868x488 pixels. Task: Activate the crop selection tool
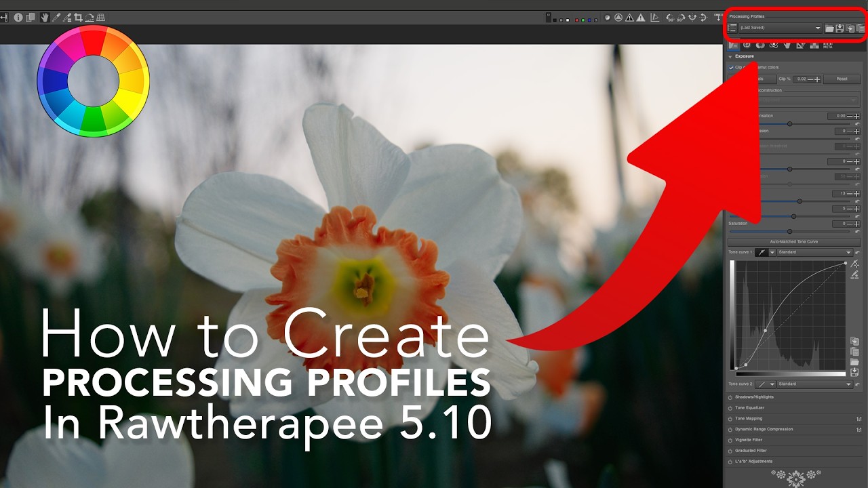(78, 17)
